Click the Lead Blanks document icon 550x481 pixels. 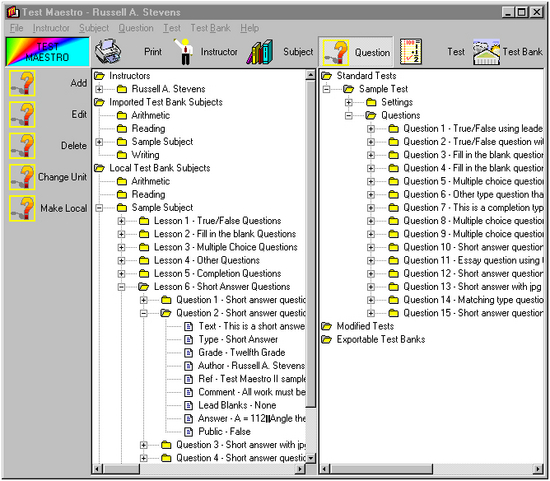pos(189,406)
